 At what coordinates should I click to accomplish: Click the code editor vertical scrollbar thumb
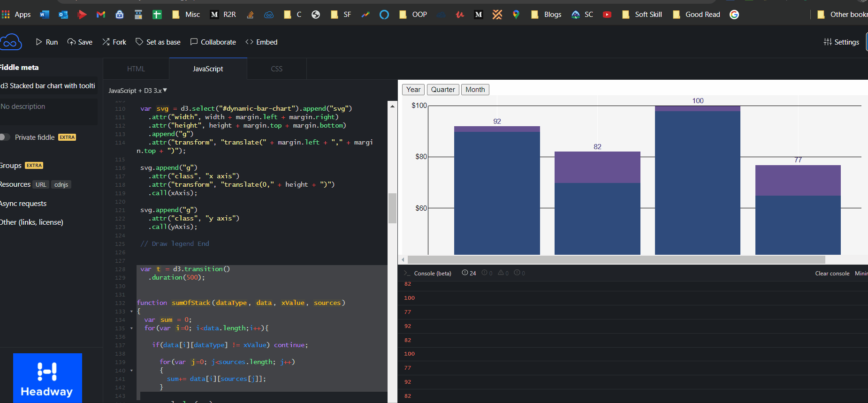pyautogui.click(x=392, y=208)
